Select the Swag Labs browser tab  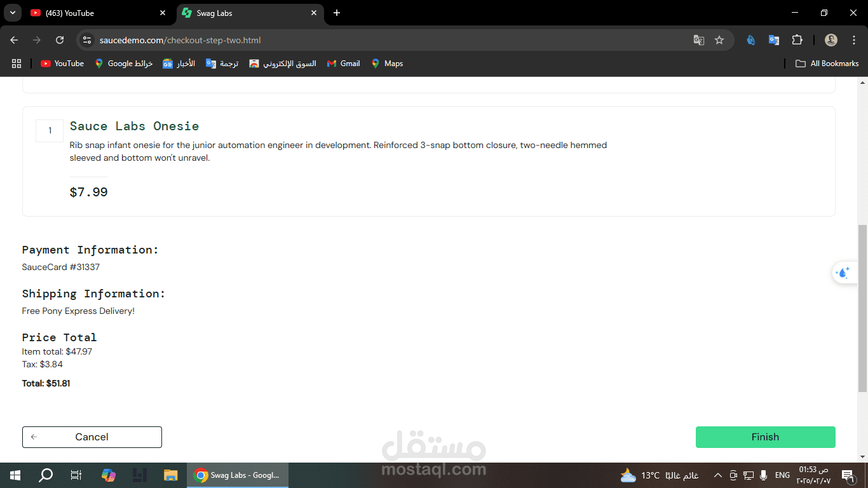coord(249,13)
